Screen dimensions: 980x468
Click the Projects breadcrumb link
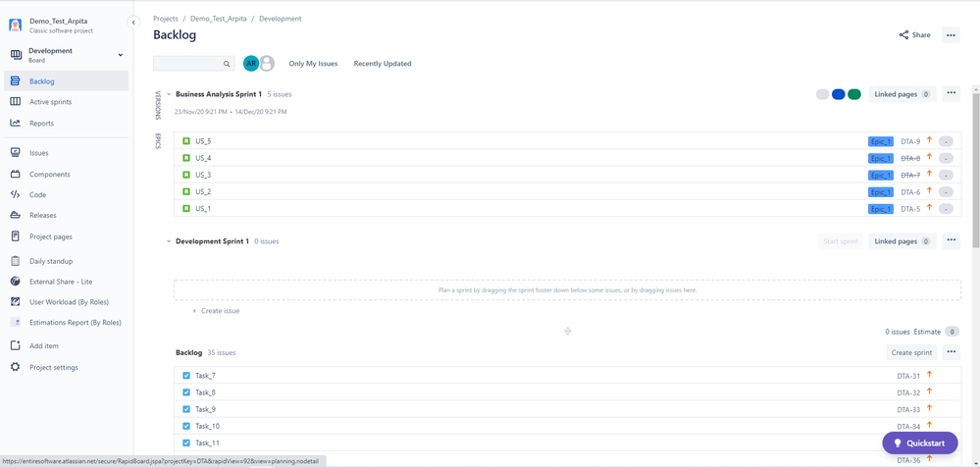(166, 19)
